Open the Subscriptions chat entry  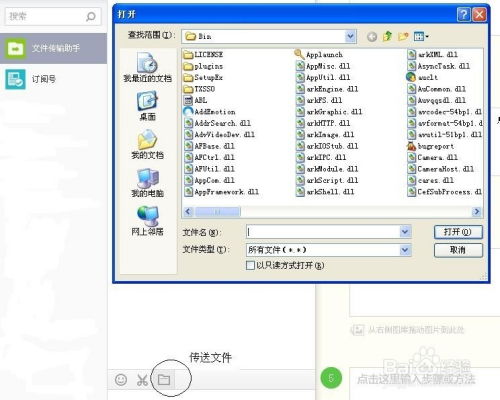[x=53, y=79]
